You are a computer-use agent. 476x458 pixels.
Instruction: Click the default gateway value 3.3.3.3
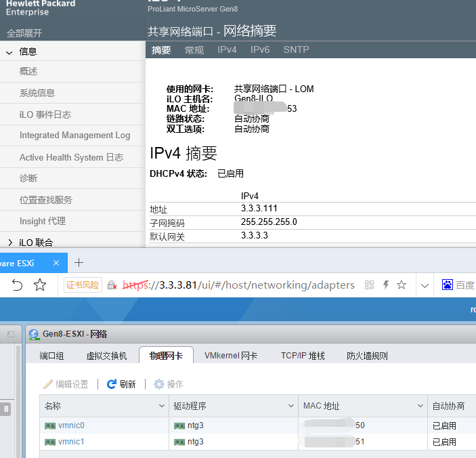[255, 235]
